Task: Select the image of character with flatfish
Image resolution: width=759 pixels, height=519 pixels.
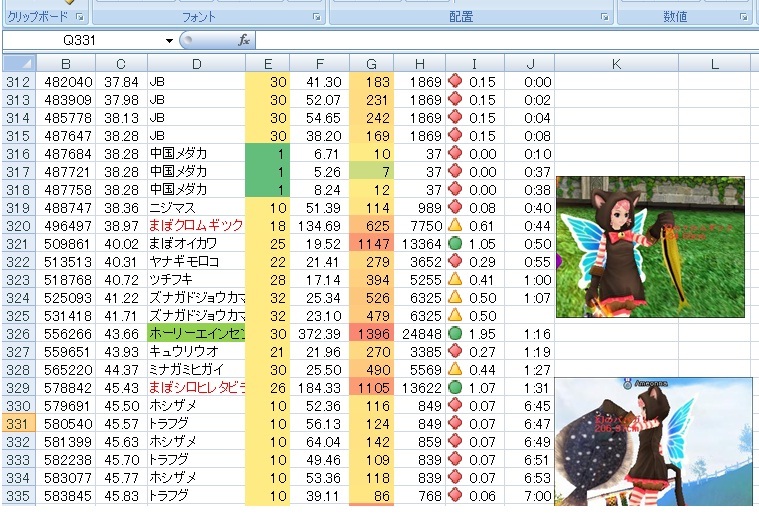Action: pyautogui.click(x=653, y=442)
